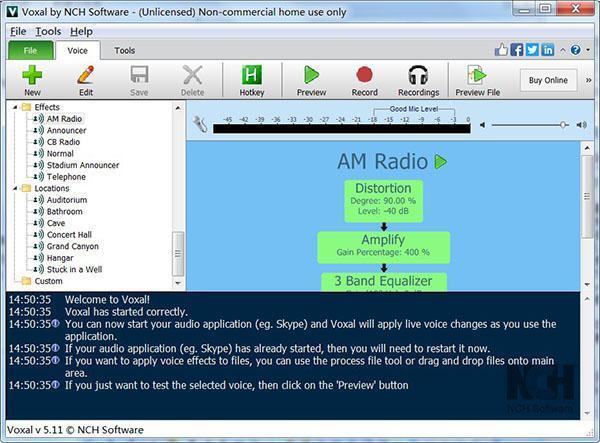Collapse the Effects folder in the tree
This screenshot has width=600, height=443.
click(15, 107)
